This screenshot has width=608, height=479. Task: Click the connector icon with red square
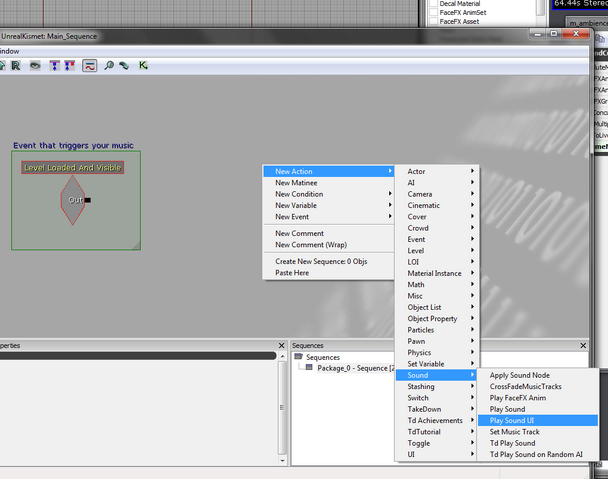(x=70, y=66)
